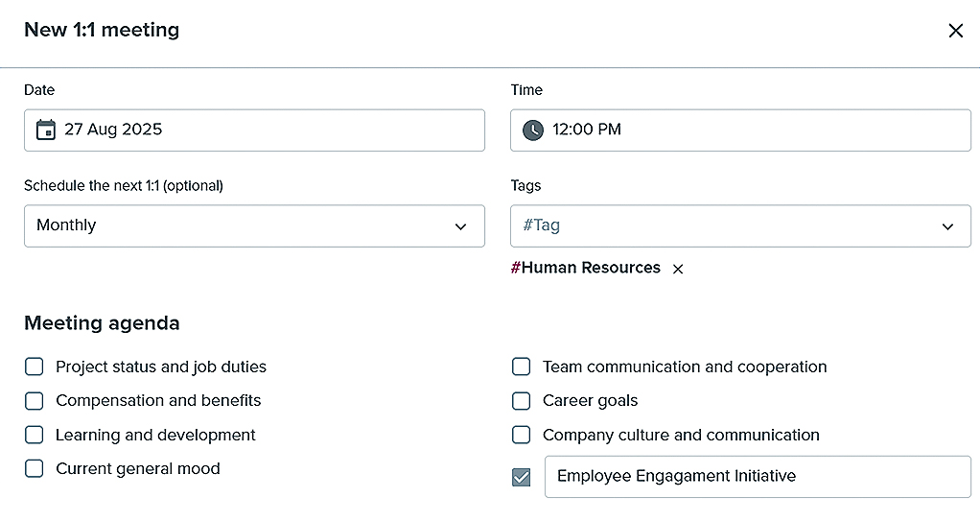Select Current general mood checkbox

point(35,469)
